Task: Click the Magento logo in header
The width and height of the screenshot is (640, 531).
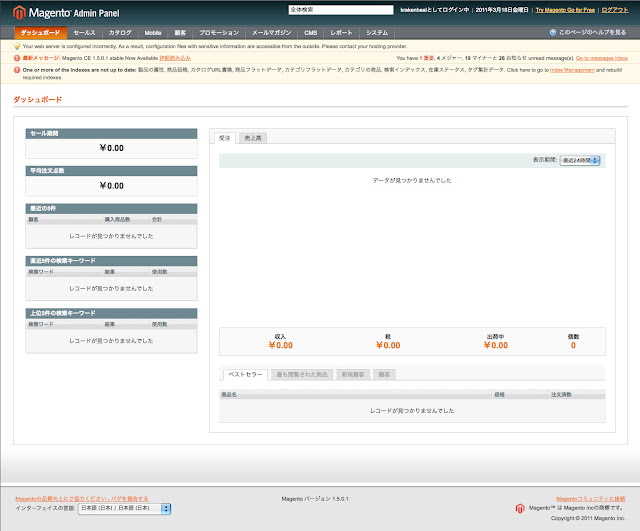Action: (66, 13)
